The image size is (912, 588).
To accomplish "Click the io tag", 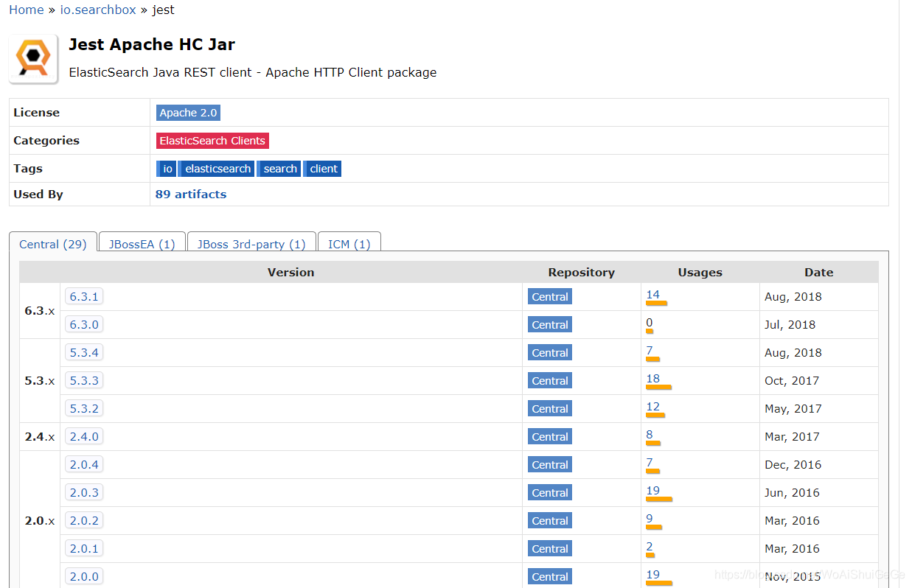I will pyautogui.click(x=166, y=168).
